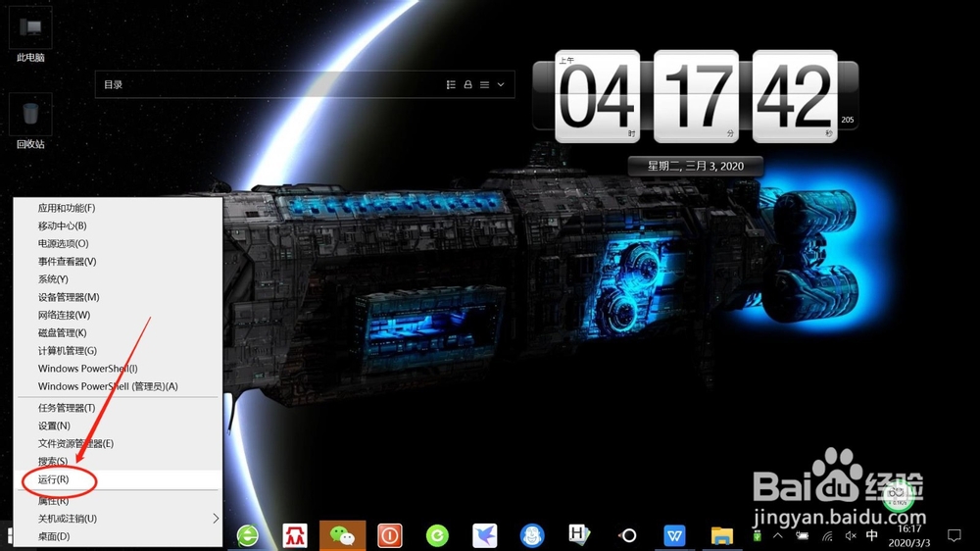This screenshot has width=980, height=551.
Task: Open the red gate-logo taskbar app
Action: 295,536
